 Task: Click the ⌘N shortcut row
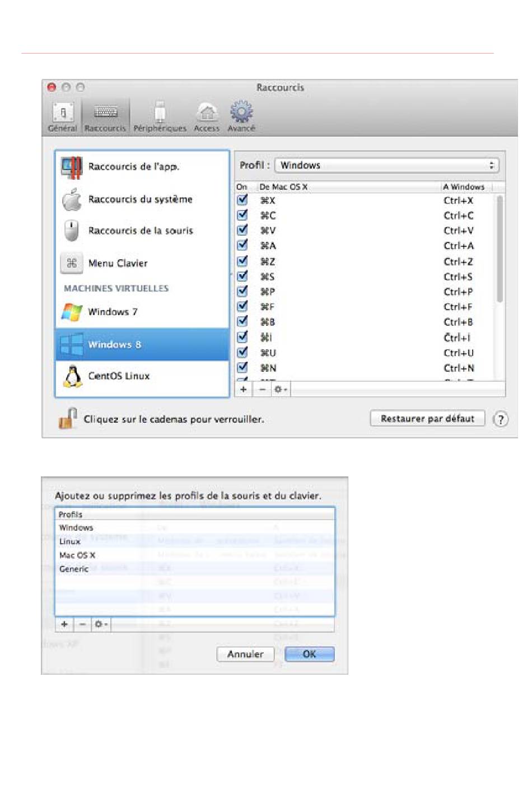coord(366,368)
